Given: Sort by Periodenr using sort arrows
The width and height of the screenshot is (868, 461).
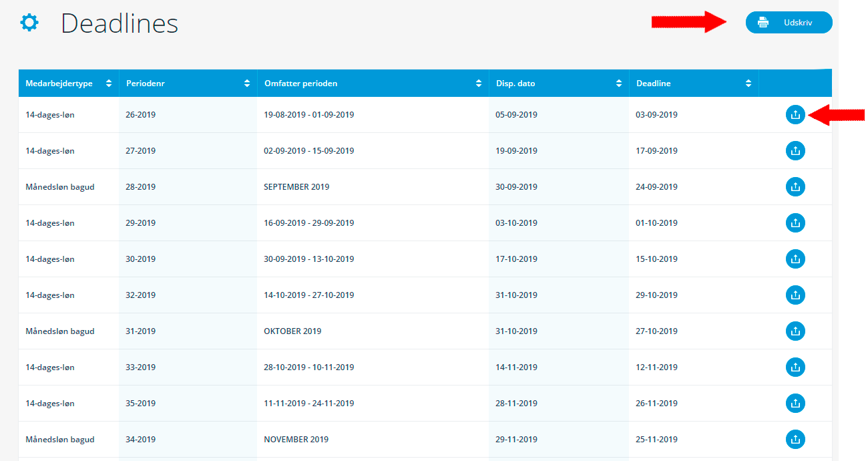Looking at the screenshot, I should click(x=247, y=84).
